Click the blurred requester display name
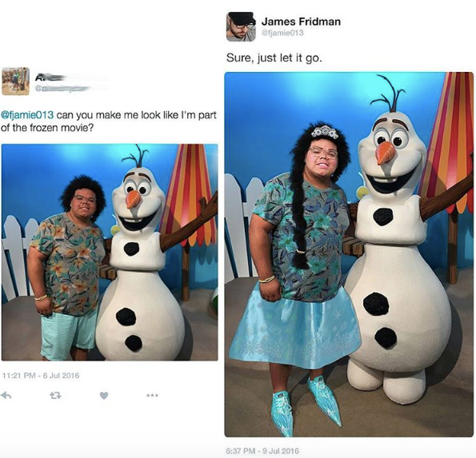Viewport: 476px width, 458px height. [50, 78]
